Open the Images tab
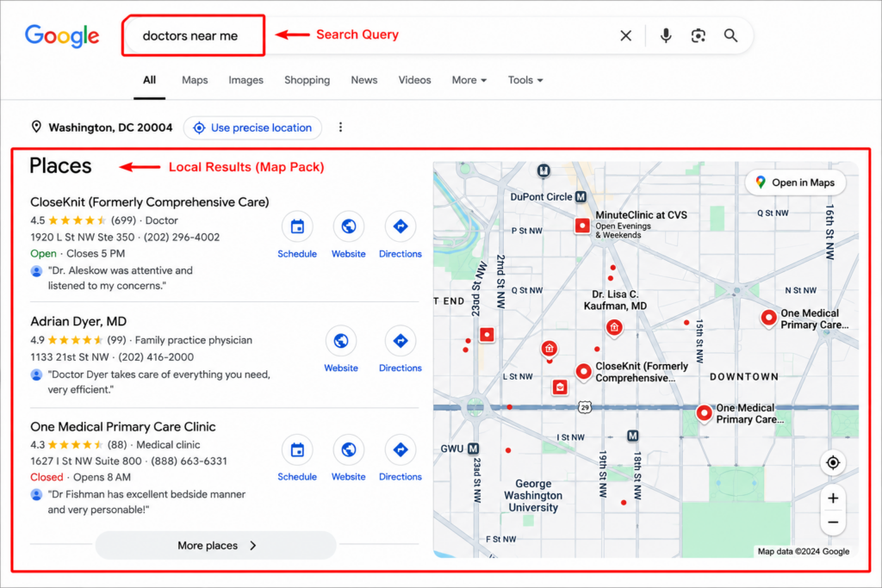This screenshot has height=588, width=882. click(x=245, y=80)
